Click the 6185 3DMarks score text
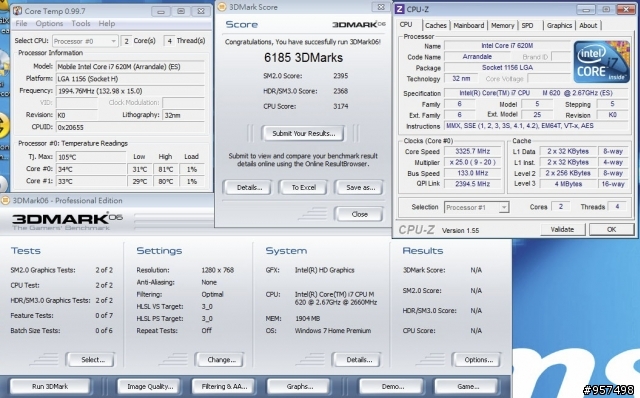 [303, 58]
